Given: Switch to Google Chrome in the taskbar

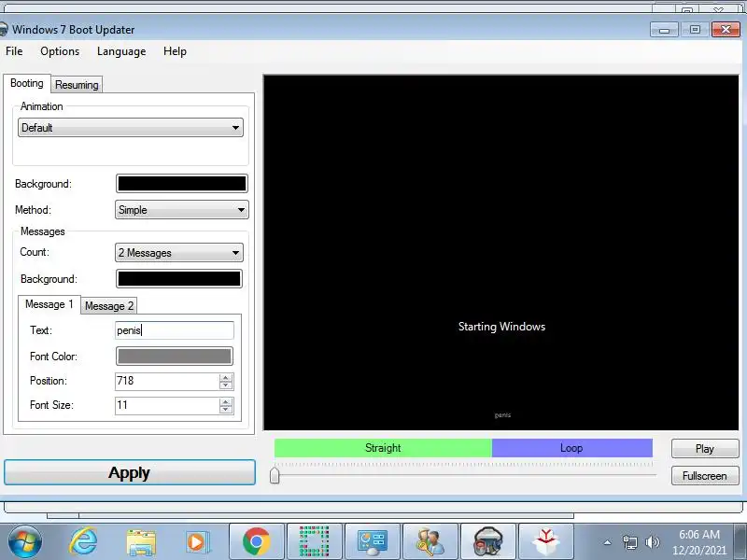Looking at the screenshot, I should click(x=256, y=541).
